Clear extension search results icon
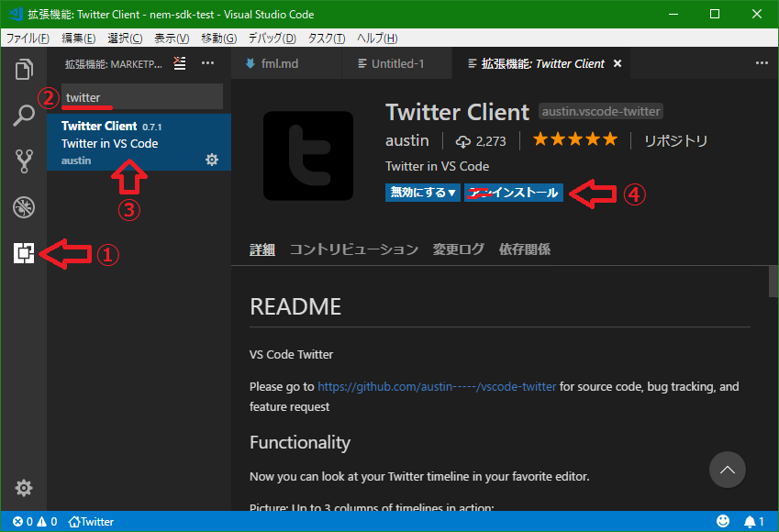 tap(179, 63)
